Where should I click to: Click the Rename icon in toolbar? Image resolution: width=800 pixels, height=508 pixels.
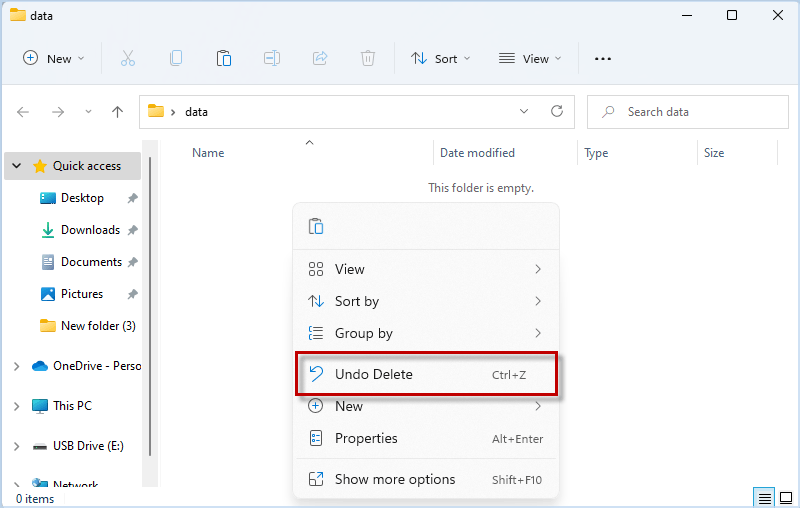pos(272,59)
